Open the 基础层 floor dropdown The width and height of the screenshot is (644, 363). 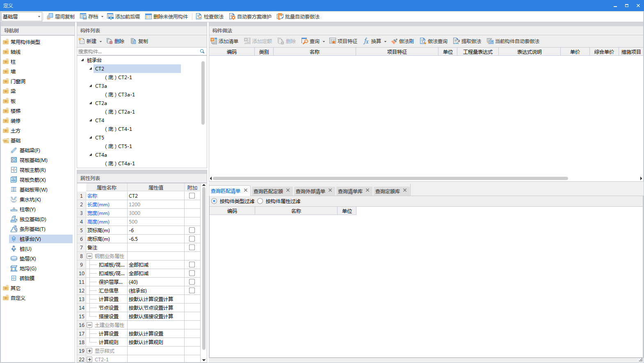pyautogui.click(x=39, y=16)
